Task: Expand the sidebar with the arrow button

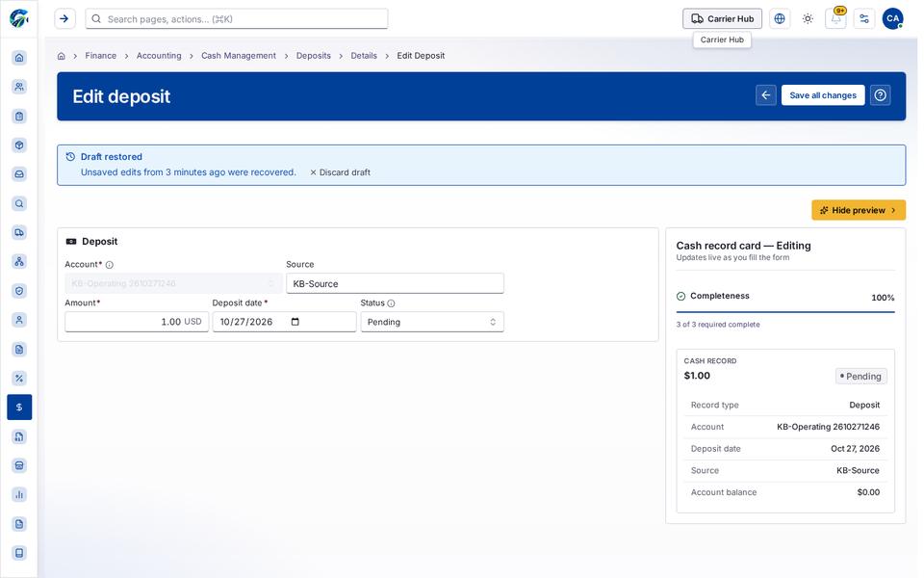Action: pyautogui.click(x=64, y=18)
